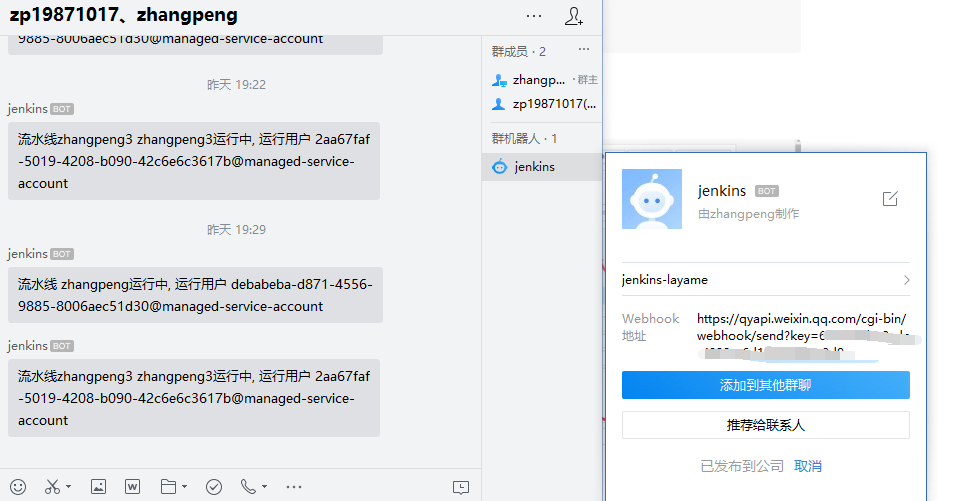Open the document (W) icon
The width and height of the screenshot is (961, 501).
coord(132,487)
